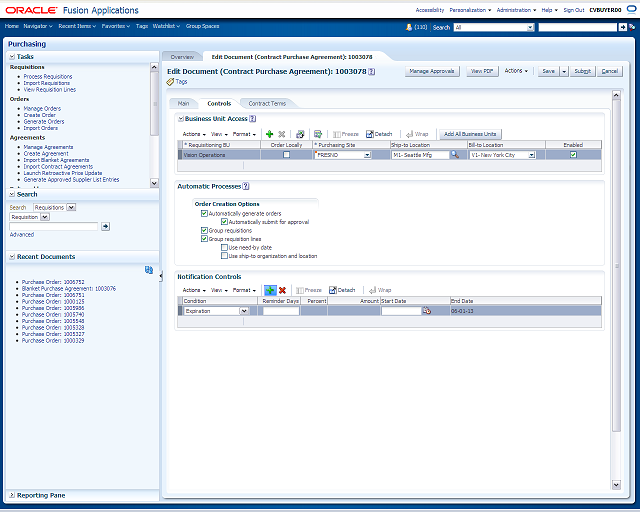This screenshot has height=512, width=640.
Task: Collapse the Recent Documents panel
Action: click(12, 257)
